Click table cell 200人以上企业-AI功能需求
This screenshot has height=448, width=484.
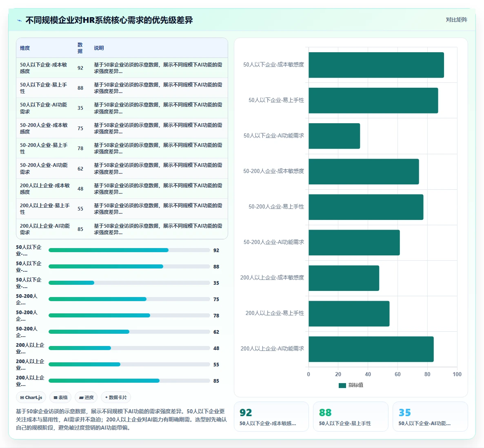[x=45, y=229]
